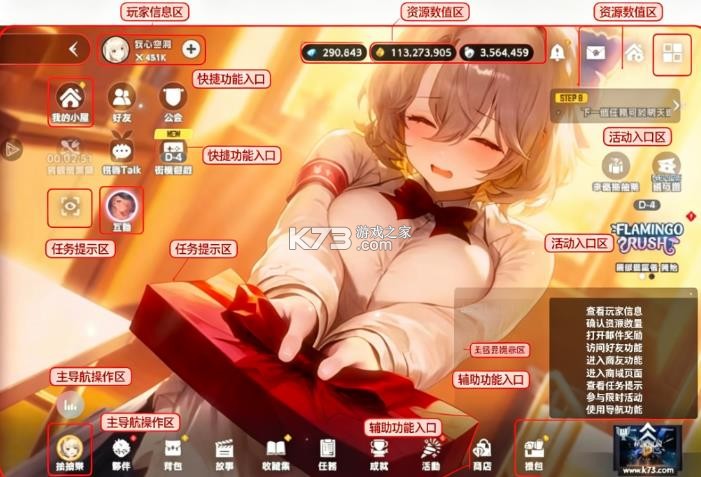Image resolution: width=701 pixels, height=477 pixels.
Task: Check the gold coin balance 113,273,905
Action: coord(413,52)
